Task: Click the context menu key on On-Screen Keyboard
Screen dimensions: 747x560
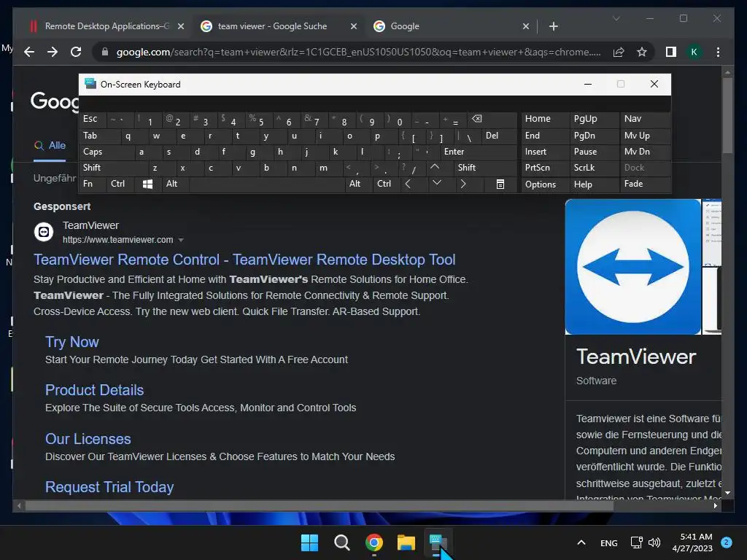Action: pyautogui.click(x=500, y=184)
